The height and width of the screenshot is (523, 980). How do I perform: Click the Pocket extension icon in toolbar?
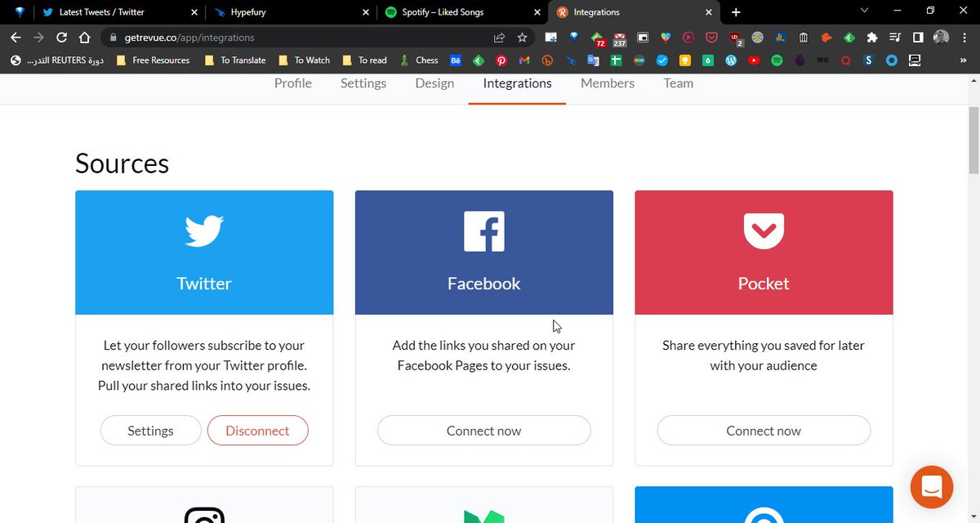(711, 38)
